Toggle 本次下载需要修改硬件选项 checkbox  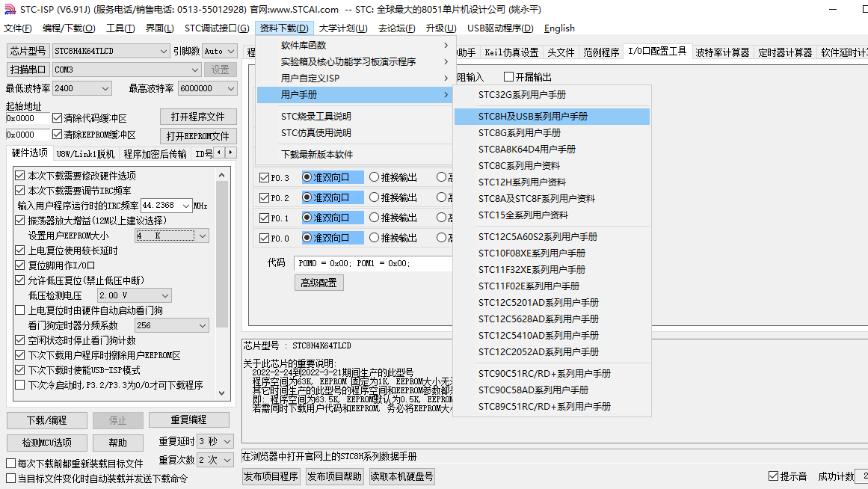20,176
